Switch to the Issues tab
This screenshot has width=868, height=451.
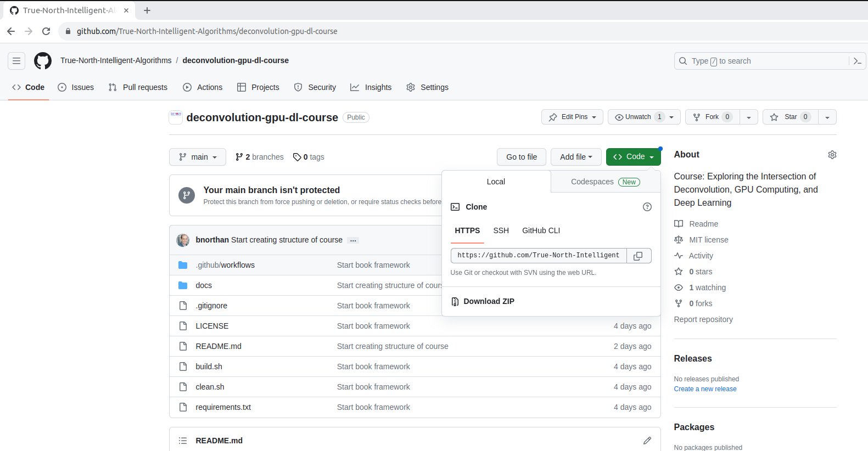click(x=76, y=87)
